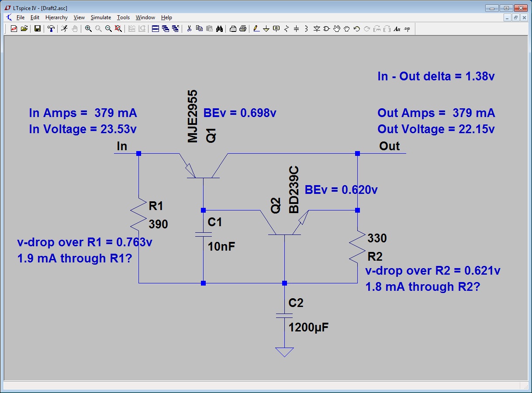Click the BD239C transistor model text
This screenshot has width=532, height=393.
[294, 190]
